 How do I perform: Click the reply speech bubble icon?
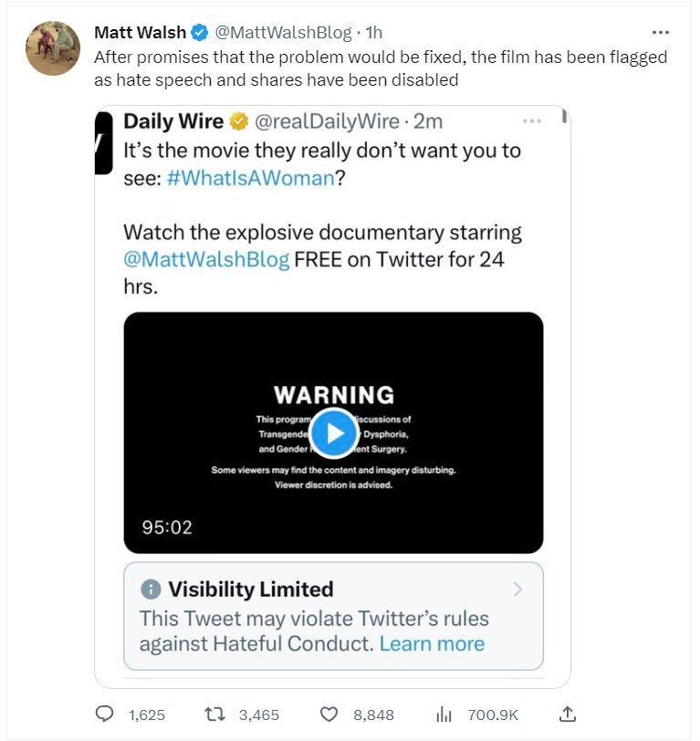106,715
